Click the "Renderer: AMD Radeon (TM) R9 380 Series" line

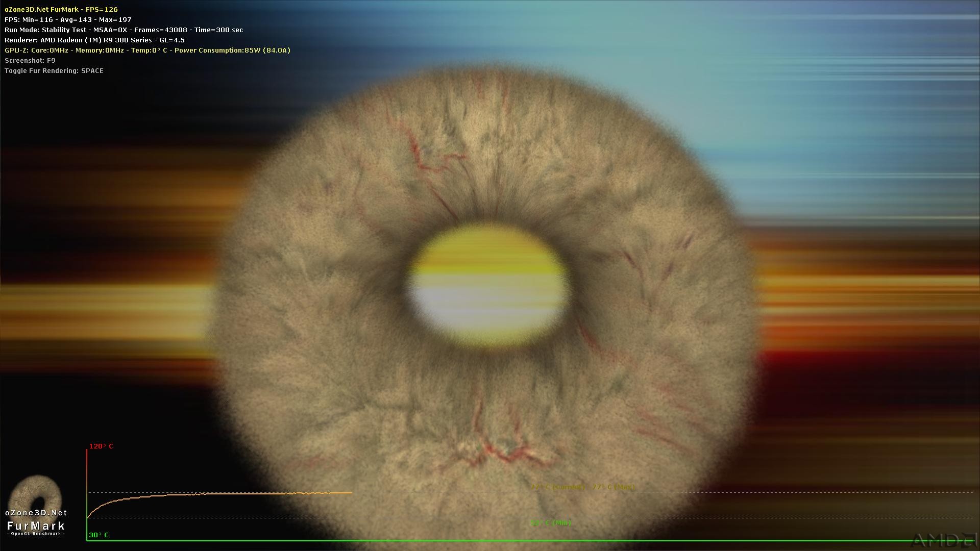point(94,40)
